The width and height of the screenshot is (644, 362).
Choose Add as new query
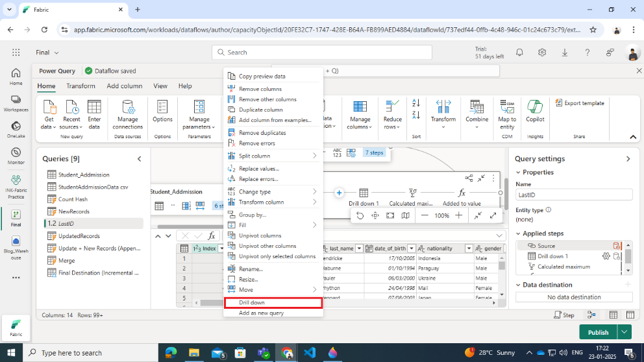click(273, 313)
